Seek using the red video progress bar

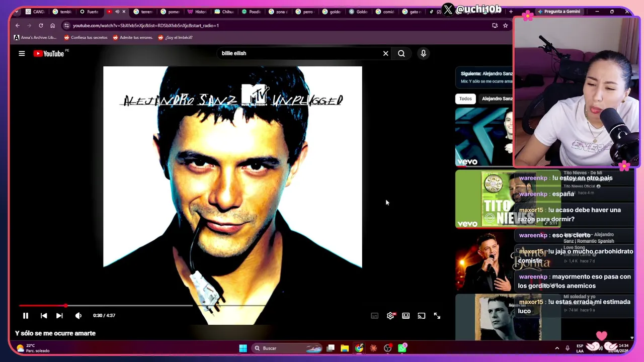coord(43,305)
